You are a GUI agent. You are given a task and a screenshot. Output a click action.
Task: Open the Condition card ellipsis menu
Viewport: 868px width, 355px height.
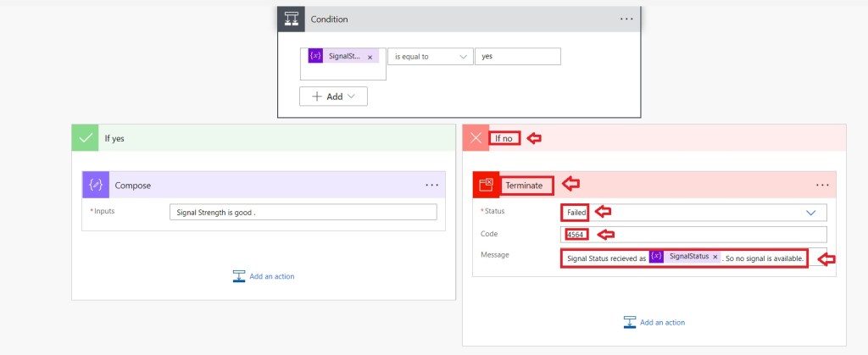point(626,19)
